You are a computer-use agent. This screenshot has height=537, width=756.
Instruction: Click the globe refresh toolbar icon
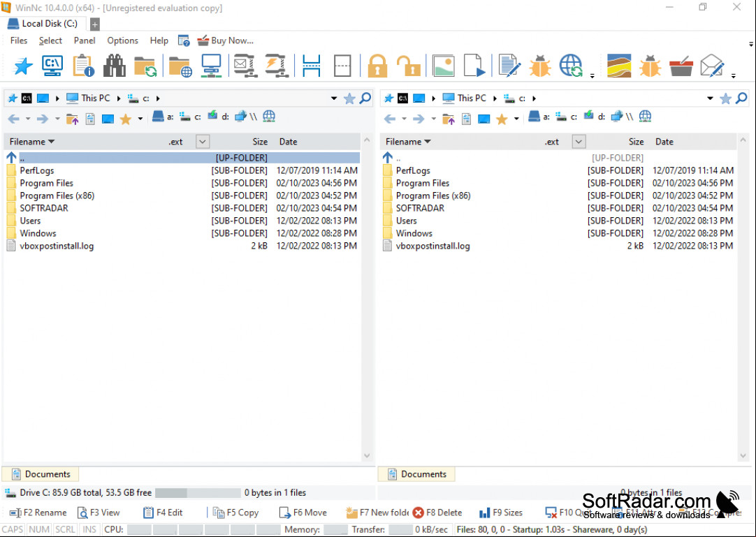571,66
